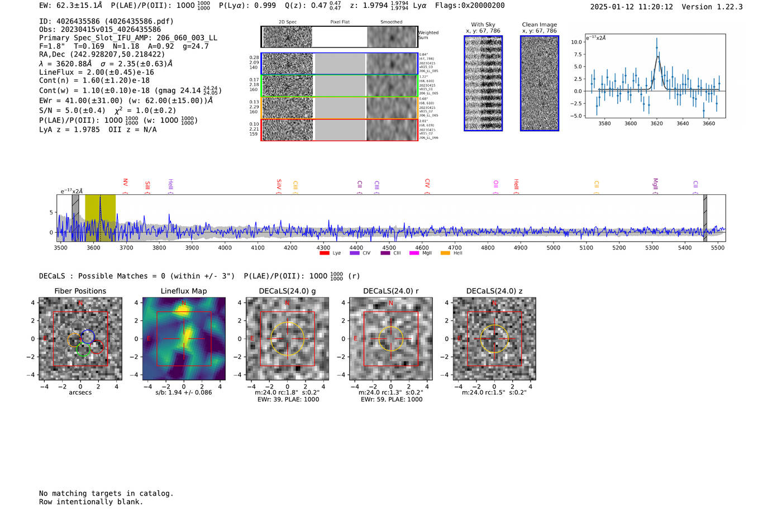Image resolution: width=782 pixels, height=532 pixels.
Task: Click the 'EWr: 39, PLAE: 1000' caption
Action: (x=288, y=400)
